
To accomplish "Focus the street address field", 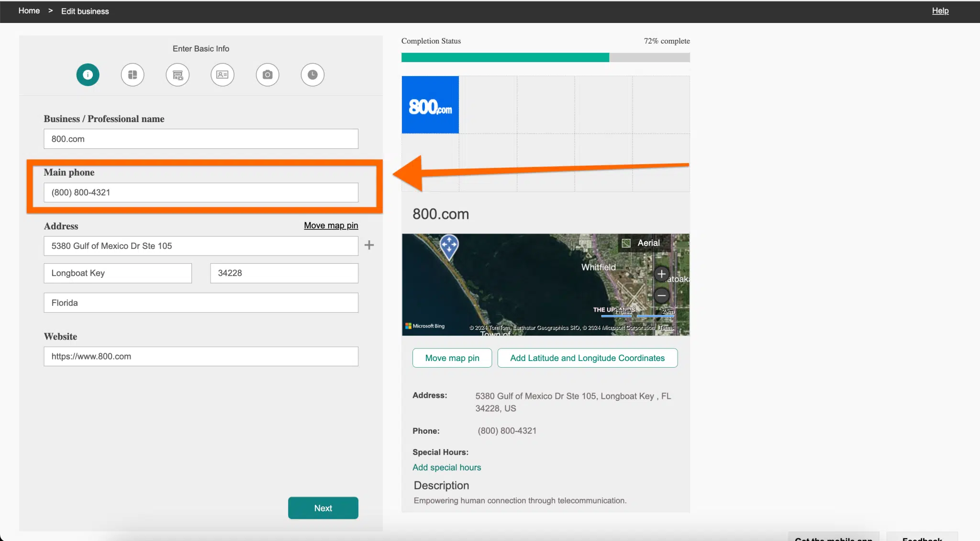I will 201,246.
